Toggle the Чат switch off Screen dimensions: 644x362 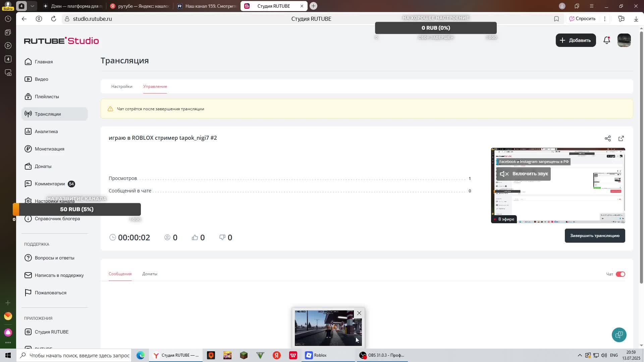(x=620, y=274)
